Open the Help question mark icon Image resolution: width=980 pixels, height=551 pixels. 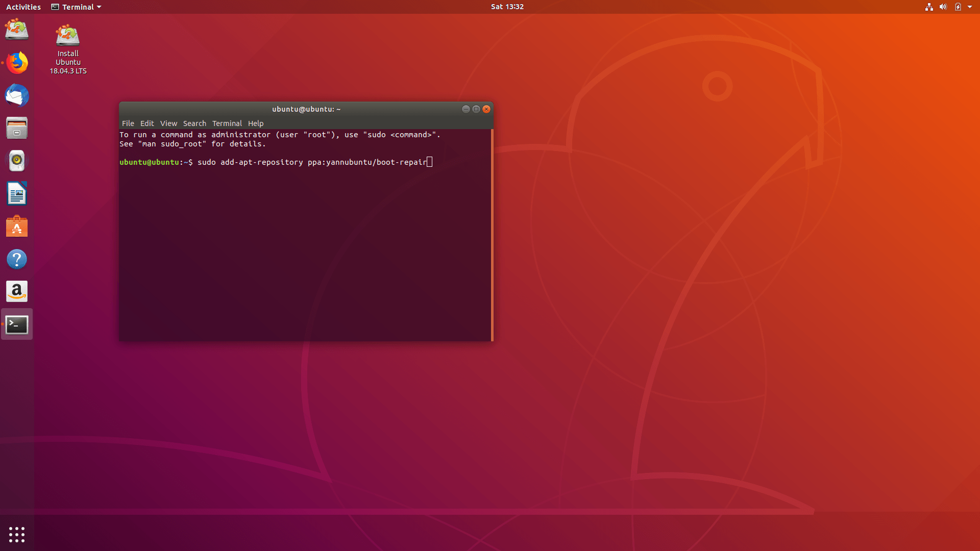pos(17,259)
